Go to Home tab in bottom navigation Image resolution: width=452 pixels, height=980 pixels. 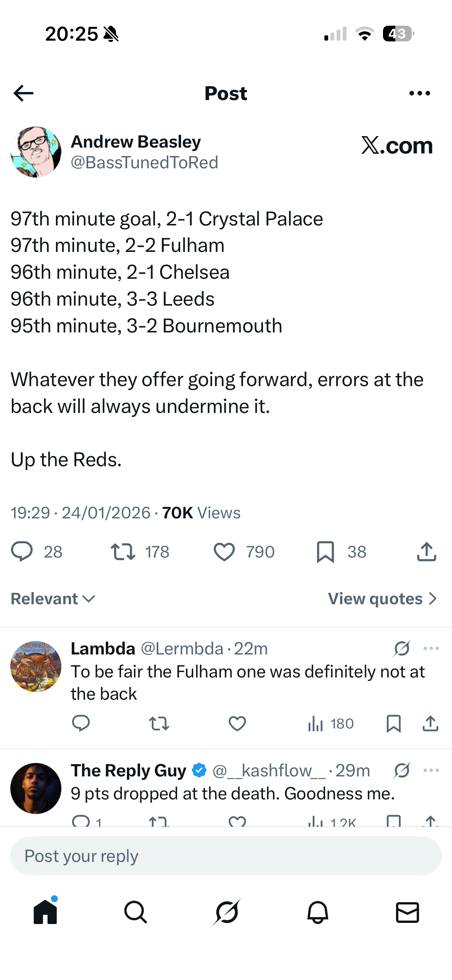45,912
